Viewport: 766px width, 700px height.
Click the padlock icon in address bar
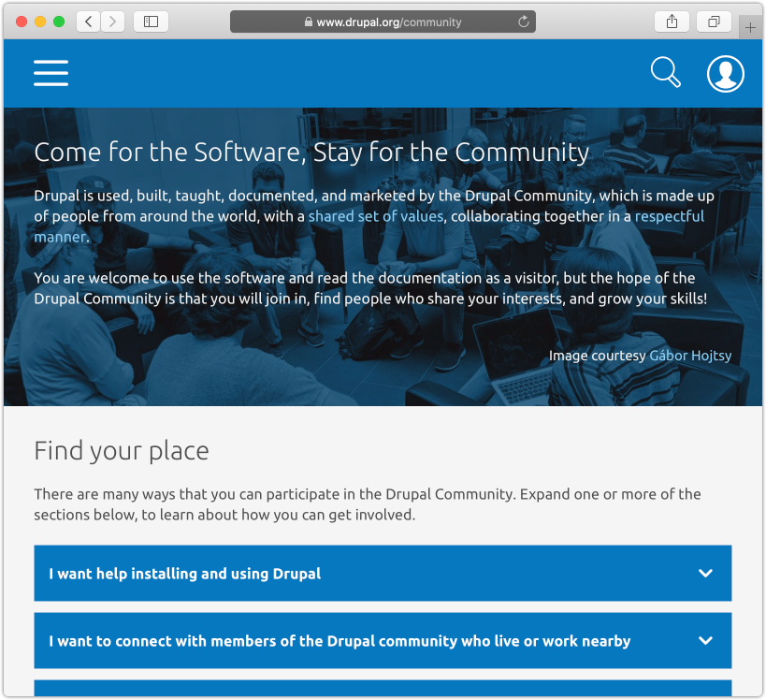click(309, 22)
